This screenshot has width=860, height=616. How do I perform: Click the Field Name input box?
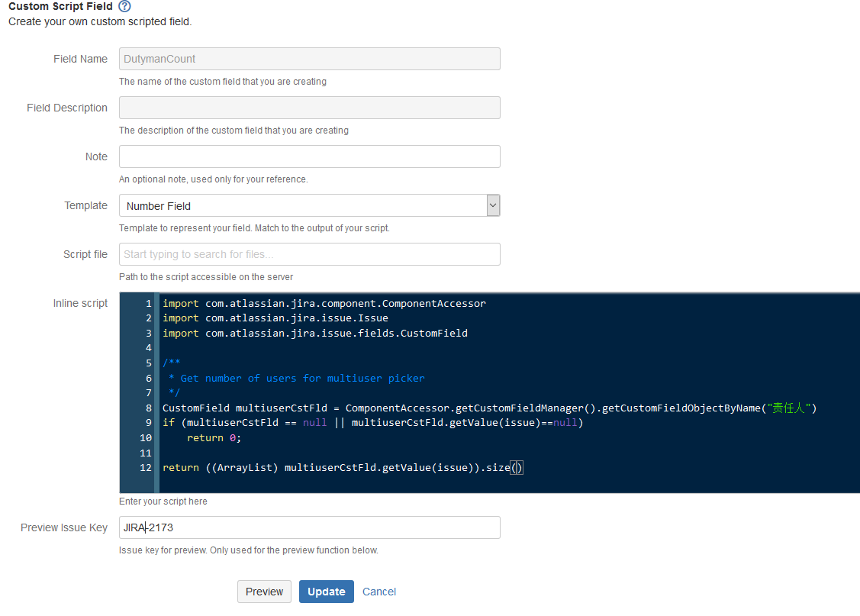coord(309,59)
